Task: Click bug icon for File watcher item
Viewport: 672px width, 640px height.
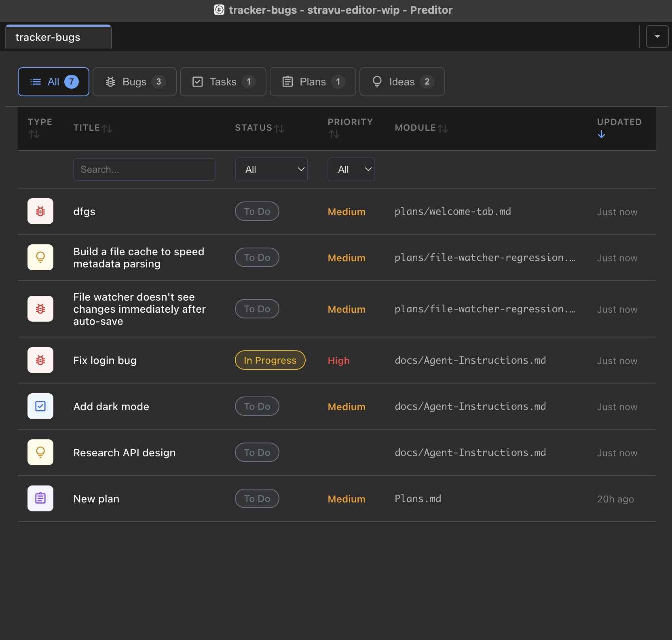Action: coord(40,309)
